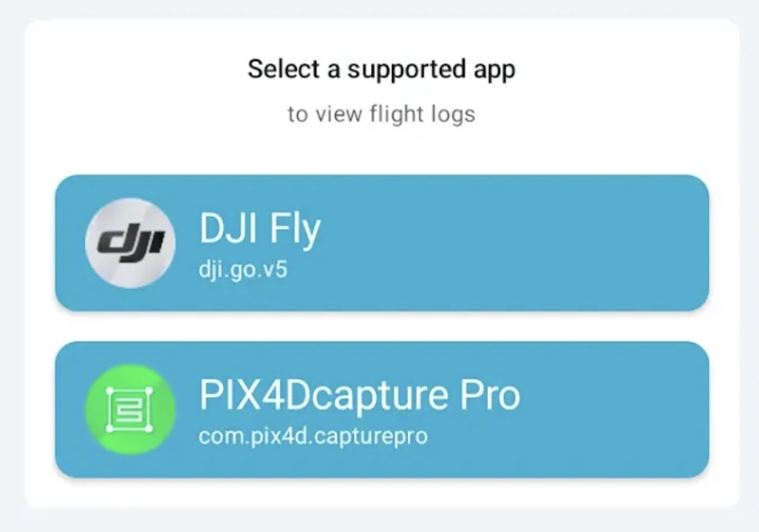Click the "Select a supported app" heading
The width and height of the screenshot is (759, 532).
381,70
